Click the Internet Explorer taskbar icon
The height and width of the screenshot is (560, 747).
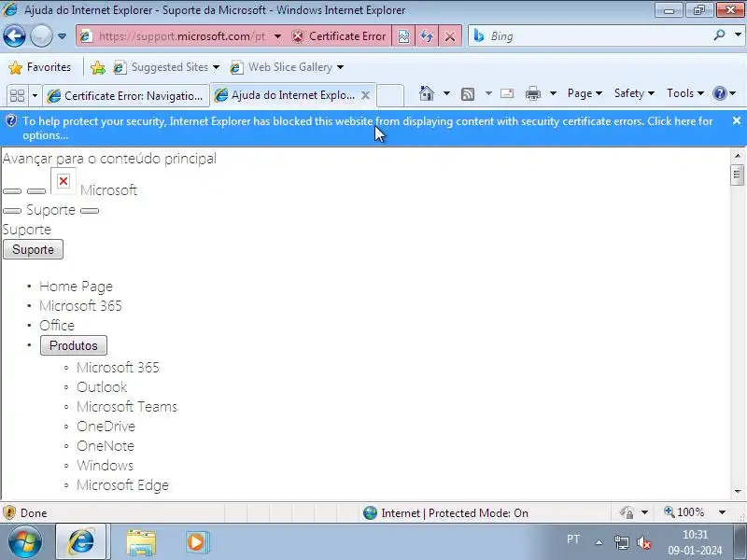(81, 541)
